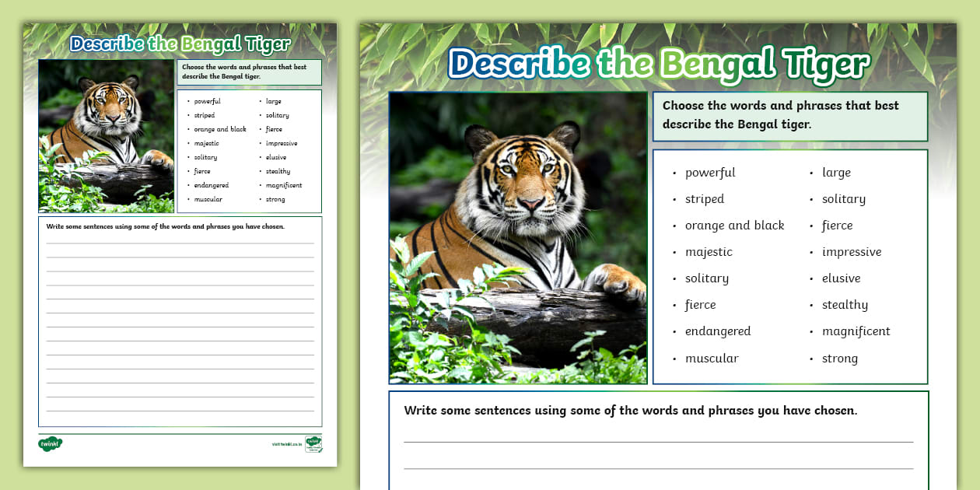This screenshot has height=490, width=980.
Task: Select the word "impressive"
Action: [x=852, y=251]
